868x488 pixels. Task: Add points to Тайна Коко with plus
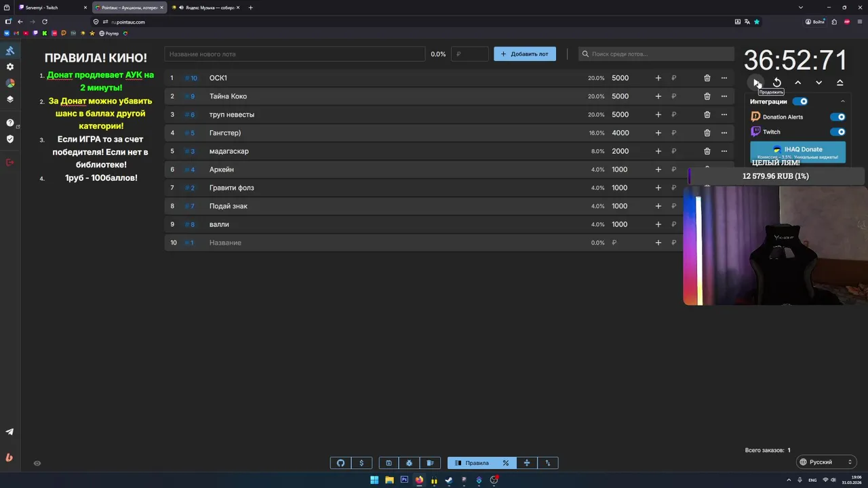coord(658,96)
